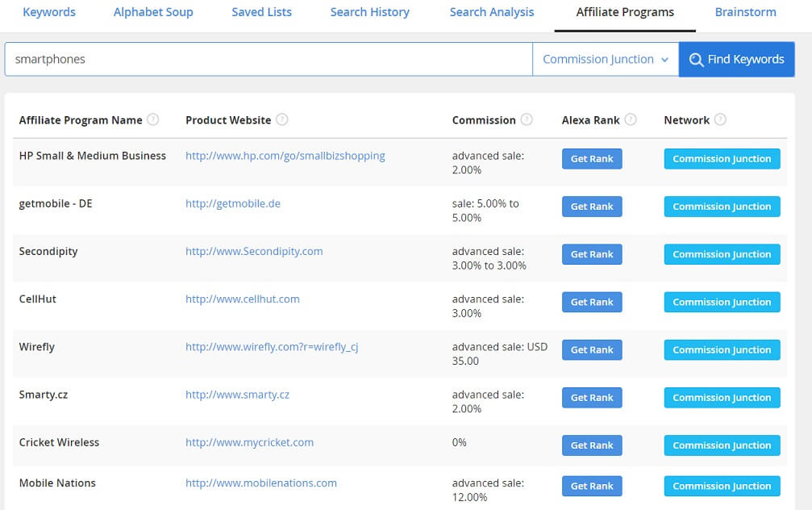The width and height of the screenshot is (812, 510).
Task: Click Commission Junction button in CellHut row
Action: 722,302
